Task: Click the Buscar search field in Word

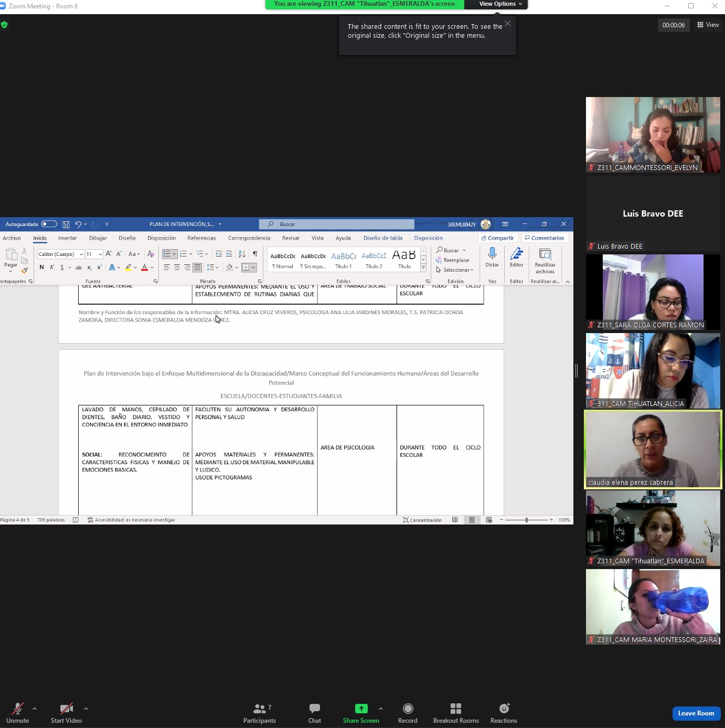Action: (x=336, y=224)
